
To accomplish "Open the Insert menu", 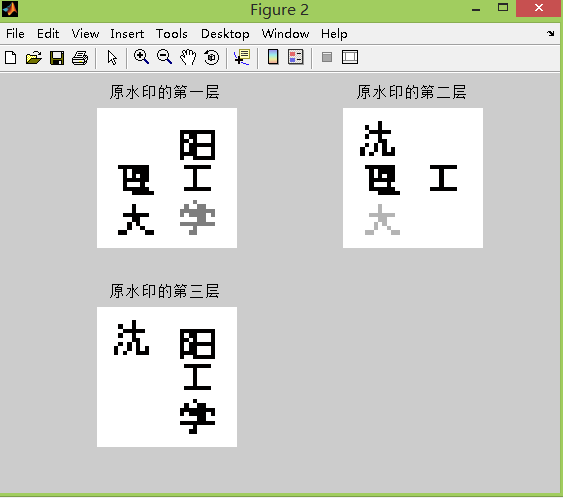I will [x=127, y=34].
